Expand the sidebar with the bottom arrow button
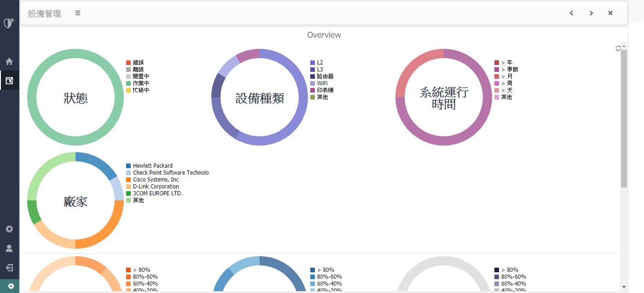Screen dimensions: 644x293 (x=11, y=286)
